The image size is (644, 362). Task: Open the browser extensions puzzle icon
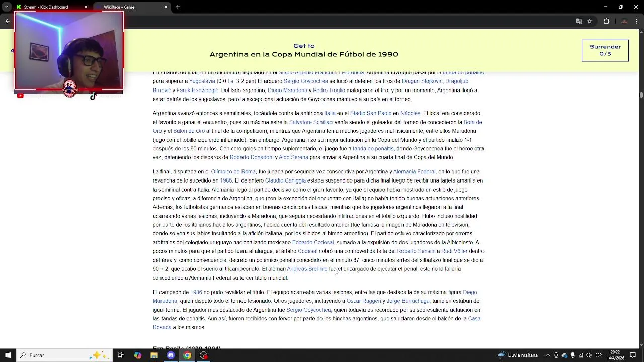point(606,21)
